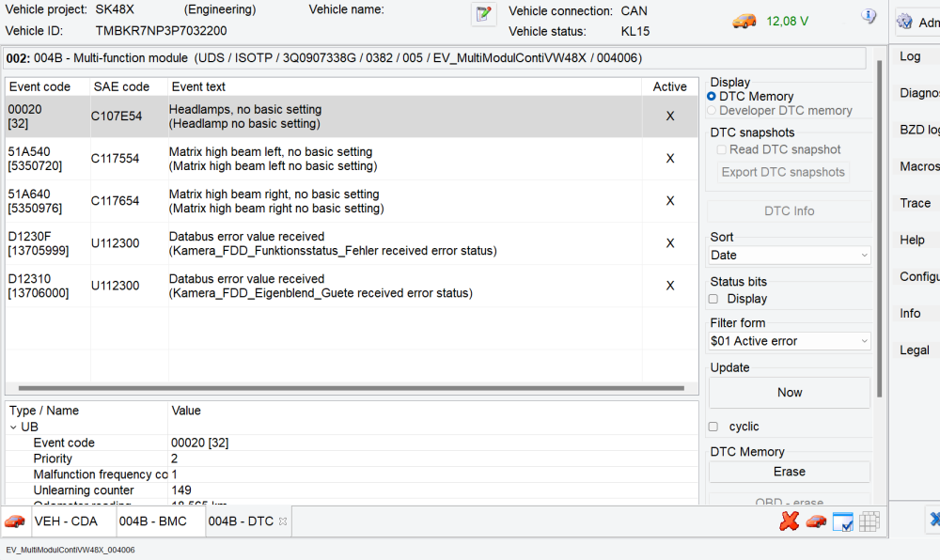Select the DTC Memory radio button
Screen dimensions: 940x560
pyautogui.click(x=712, y=97)
